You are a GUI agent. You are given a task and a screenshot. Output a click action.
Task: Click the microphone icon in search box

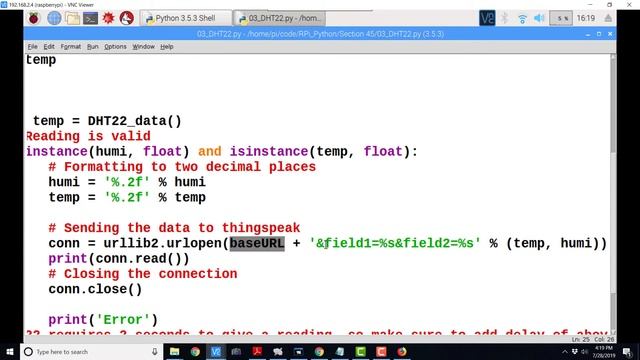tap(155, 351)
